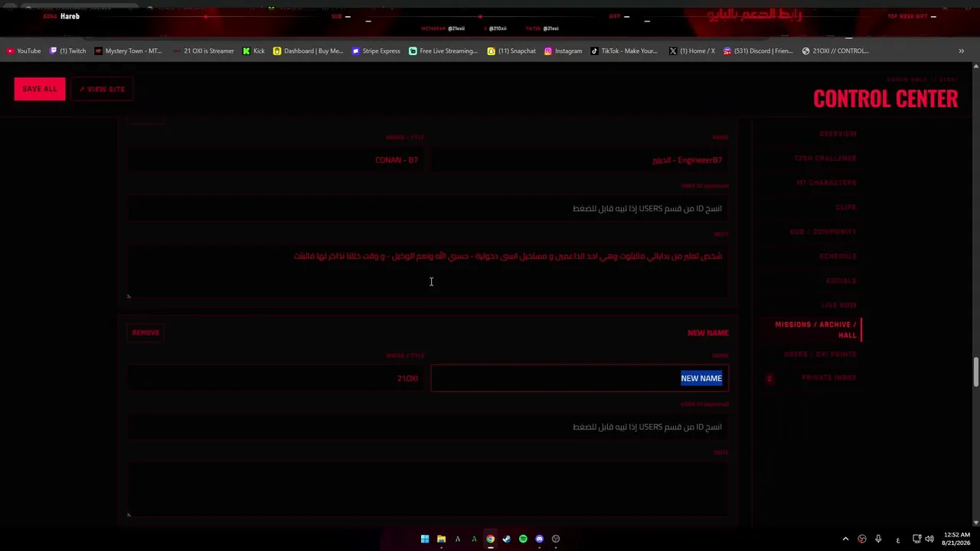Go to the PRIVATE INBOX section
The width and height of the screenshot is (980, 551).
(828, 378)
